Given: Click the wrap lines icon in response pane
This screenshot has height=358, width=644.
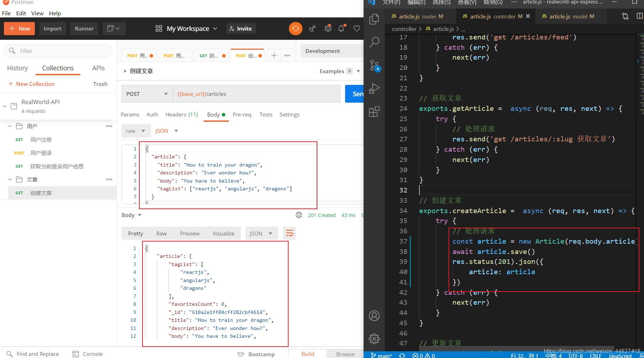Looking at the screenshot, I should pyautogui.click(x=290, y=233).
